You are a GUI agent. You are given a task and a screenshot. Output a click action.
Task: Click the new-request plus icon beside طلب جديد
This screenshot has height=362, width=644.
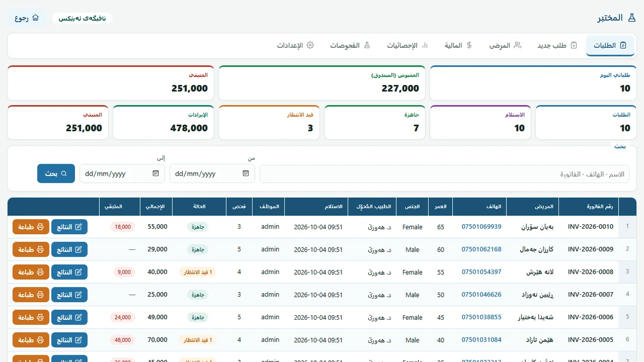click(x=574, y=45)
